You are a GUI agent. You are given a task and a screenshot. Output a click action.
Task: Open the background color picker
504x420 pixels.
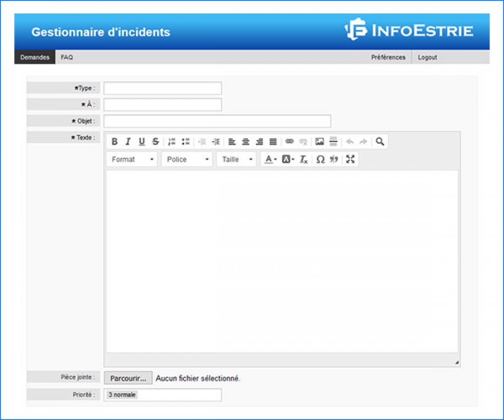(288, 159)
